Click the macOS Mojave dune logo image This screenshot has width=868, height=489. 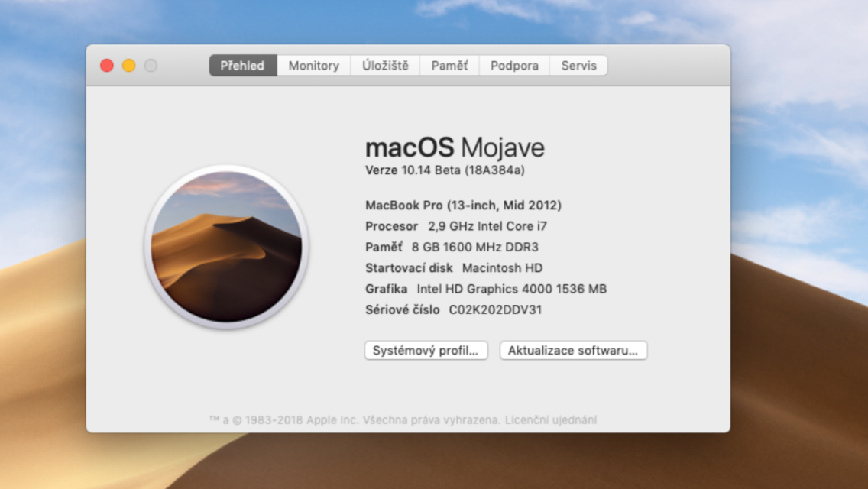[x=226, y=247]
